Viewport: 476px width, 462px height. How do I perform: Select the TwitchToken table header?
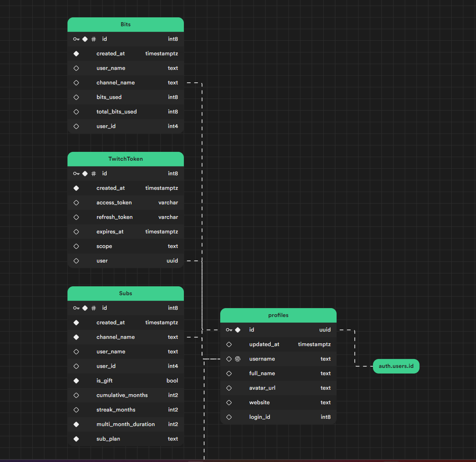126,159
